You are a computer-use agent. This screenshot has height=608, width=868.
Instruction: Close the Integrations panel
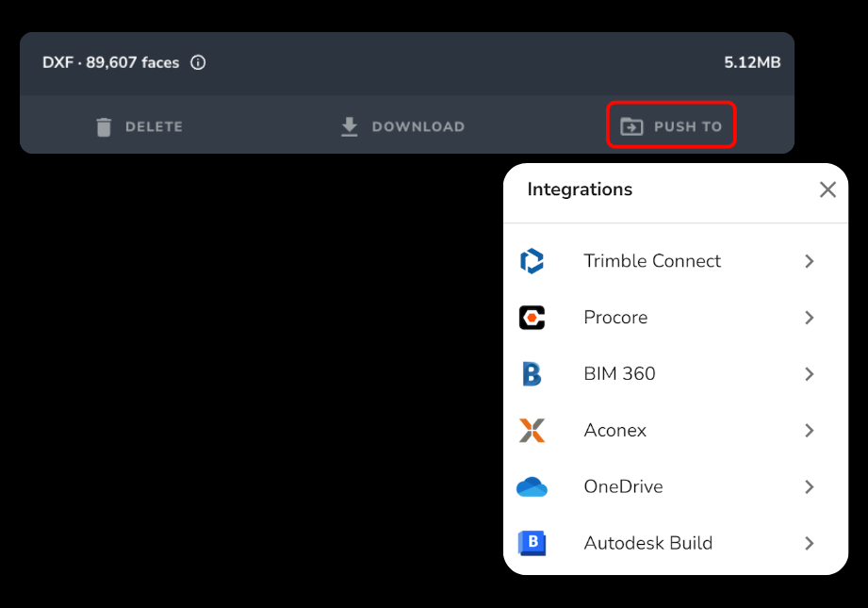[x=827, y=189]
